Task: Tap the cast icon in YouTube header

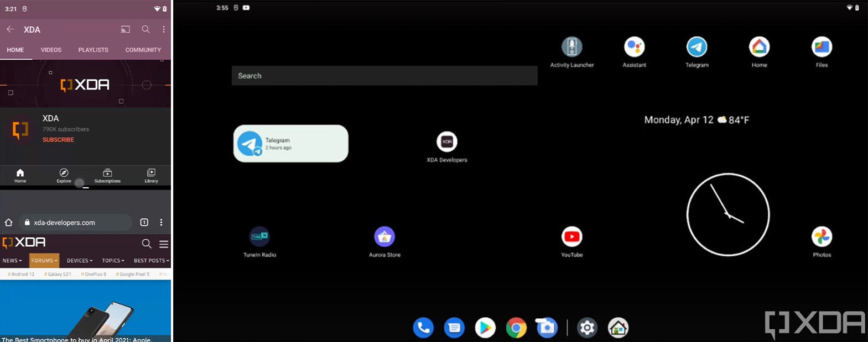Action: click(x=126, y=29)
